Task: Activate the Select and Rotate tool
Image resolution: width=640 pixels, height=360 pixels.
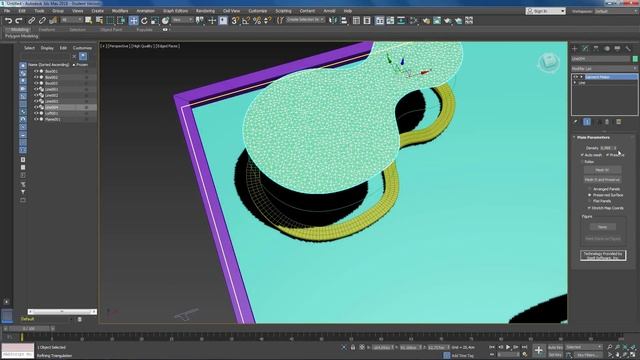Action: coord(144,20)
